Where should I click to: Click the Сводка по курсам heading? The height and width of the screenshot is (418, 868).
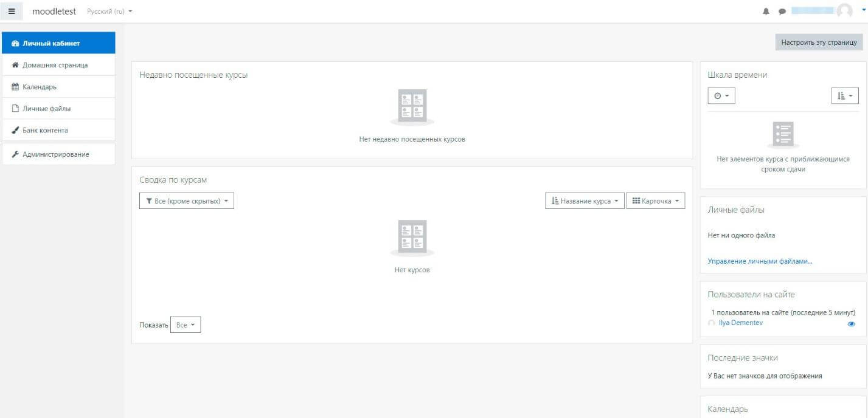pos(173,180)
